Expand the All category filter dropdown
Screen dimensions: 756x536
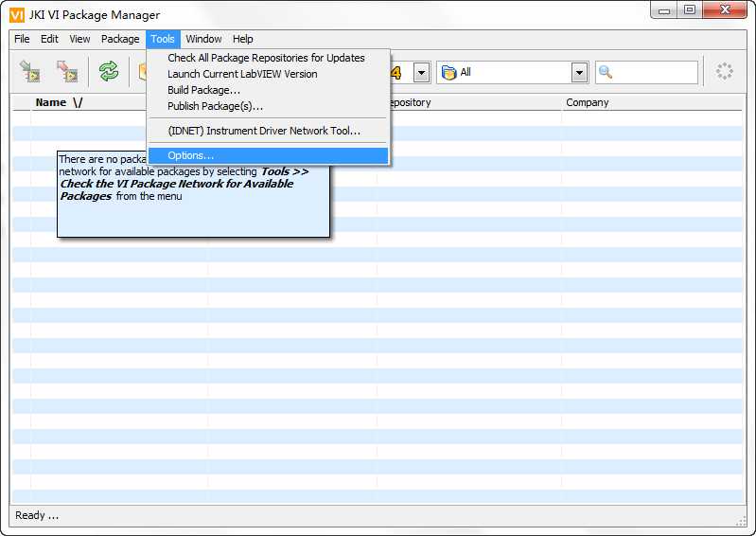click(x=579, y=73)
